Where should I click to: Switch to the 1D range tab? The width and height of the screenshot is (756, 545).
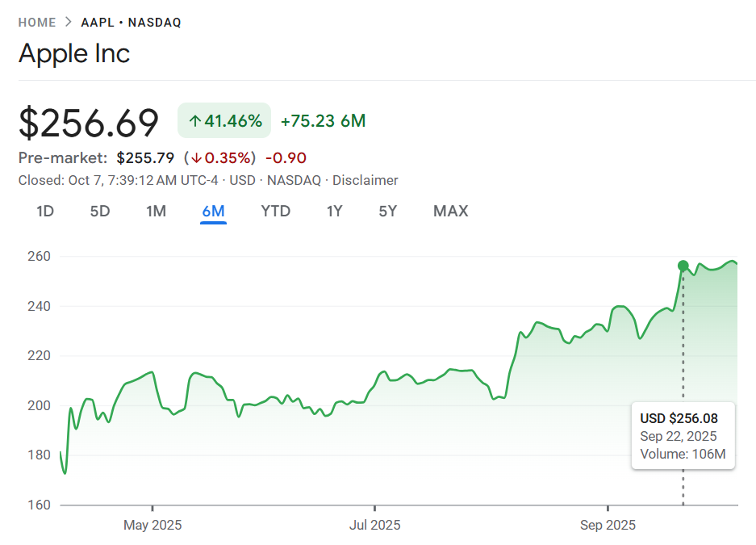click(x=45, y=212)
